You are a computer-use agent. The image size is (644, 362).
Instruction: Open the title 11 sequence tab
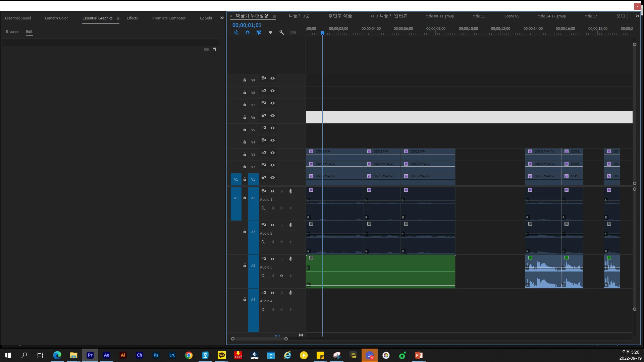point(479,16)
